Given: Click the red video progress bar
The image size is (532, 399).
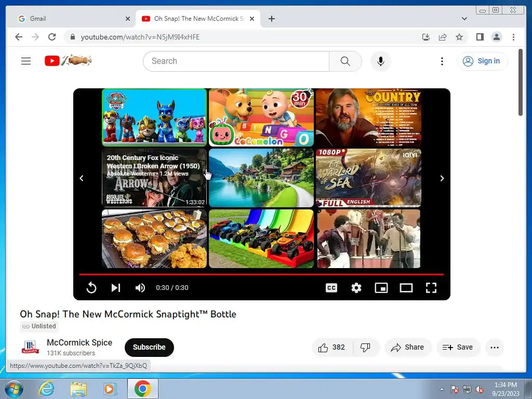Looking at the screenshot, I should (x=261, y=274).
